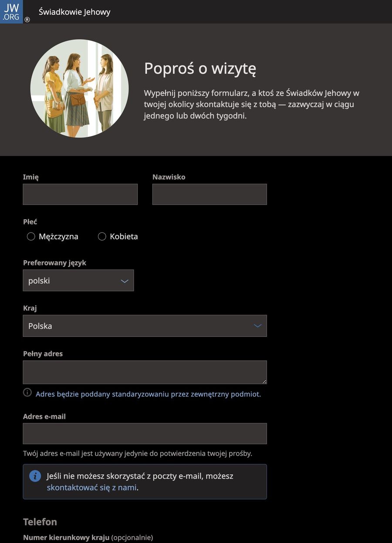The image size is (392, 543).
Task: Click the Adres e-mail field label
Action: click(x=44, y=417)
